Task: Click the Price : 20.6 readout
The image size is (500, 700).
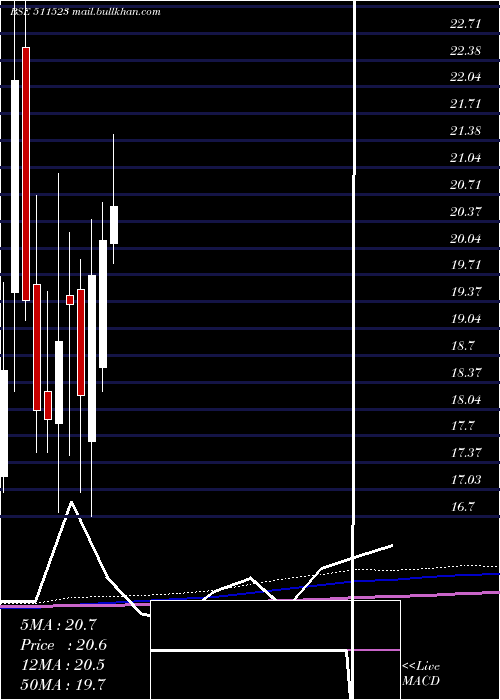Action: [x=63, y=645]
